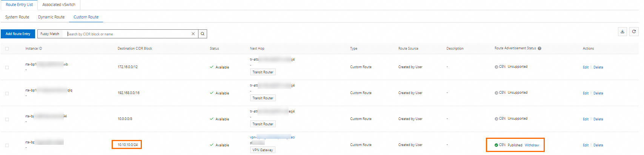Click Available checkmark icon for 192.168.0.0/16 route
This screenshot has width=644, height=155.
click(x=212, y=93)
